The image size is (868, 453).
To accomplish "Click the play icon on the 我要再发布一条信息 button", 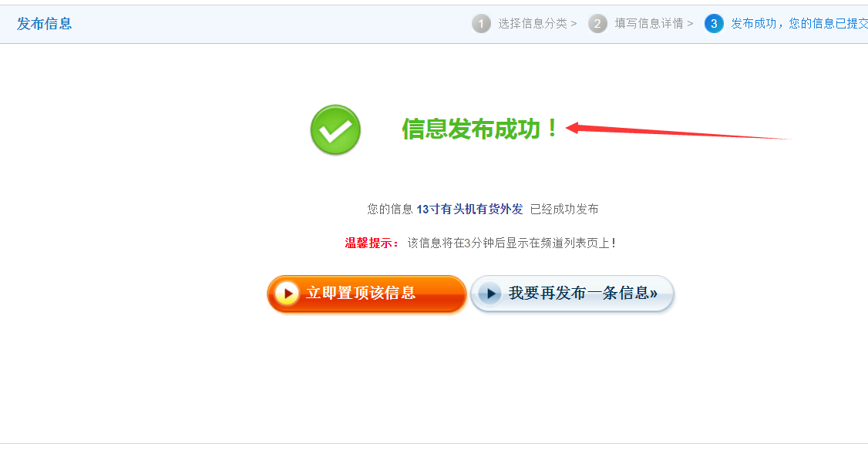I will pos(490,294).
